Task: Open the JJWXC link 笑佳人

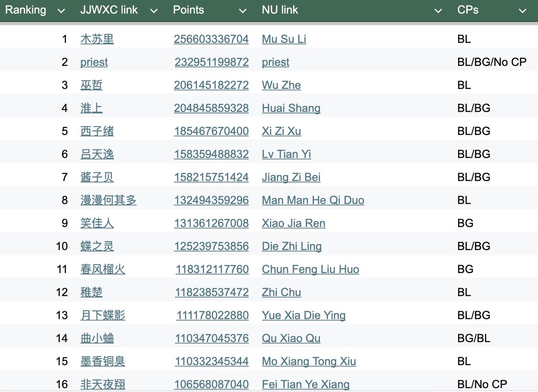Action: pos(97,223)
